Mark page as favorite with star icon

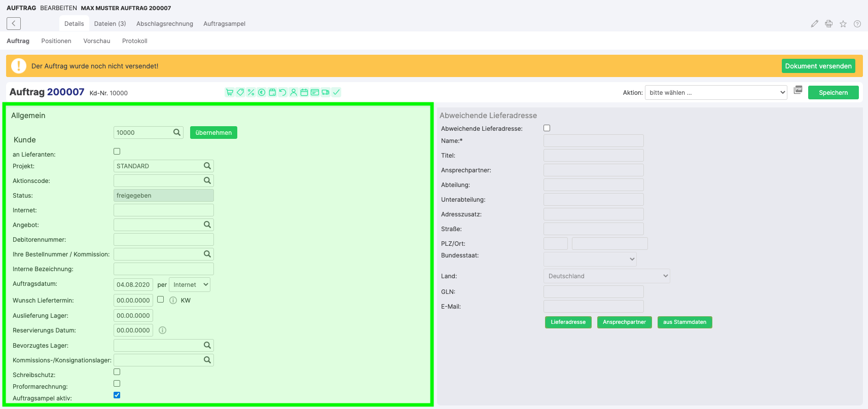click(x=843, y=24)
